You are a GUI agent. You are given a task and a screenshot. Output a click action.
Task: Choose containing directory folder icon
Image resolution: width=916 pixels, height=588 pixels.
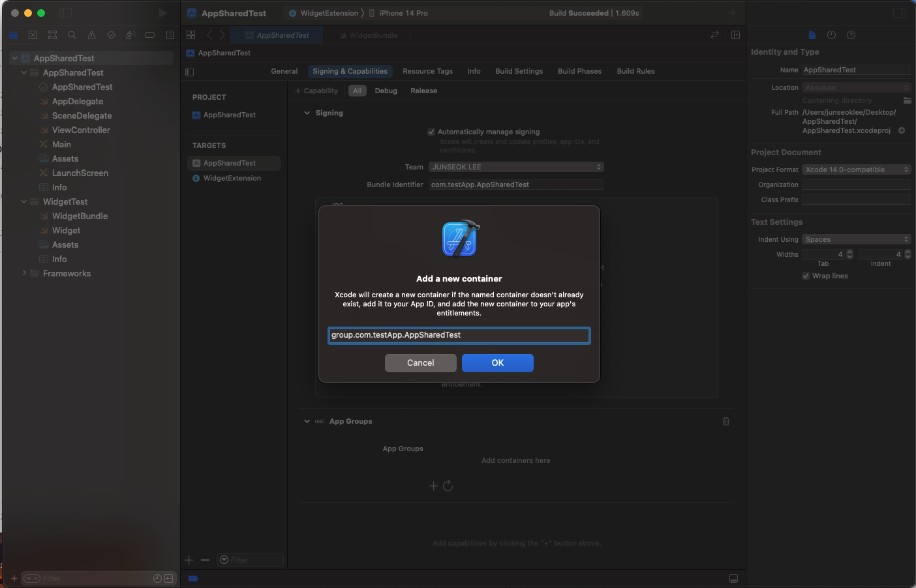[907, 100]
